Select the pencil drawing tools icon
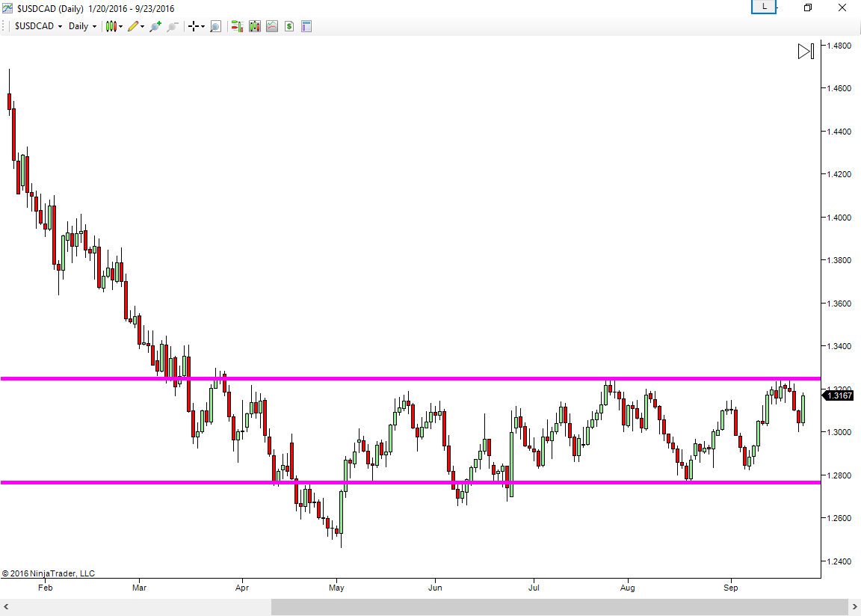The height and width of the screenshot is (616, 861). (133, 26)
